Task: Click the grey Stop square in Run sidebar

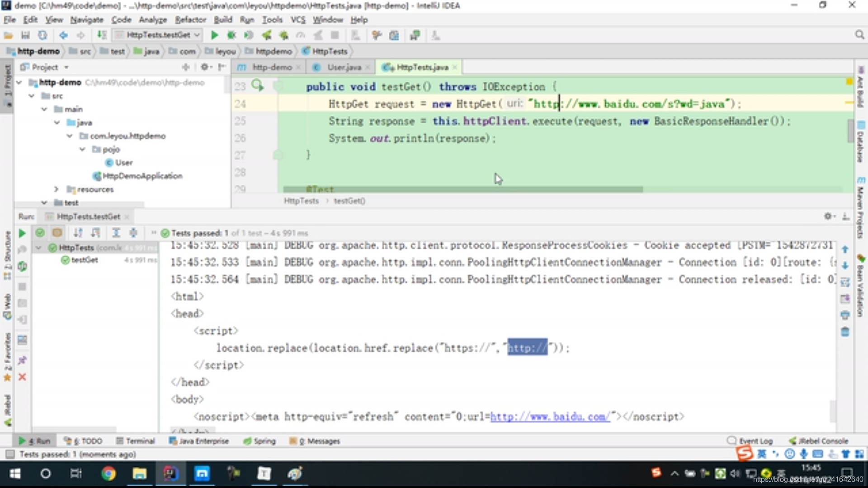Action: click(22, 286)
